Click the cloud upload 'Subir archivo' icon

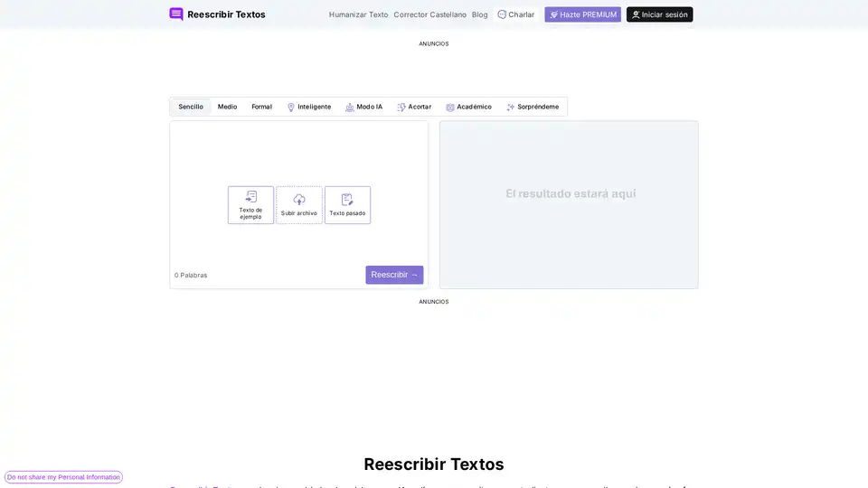(299, 200)
